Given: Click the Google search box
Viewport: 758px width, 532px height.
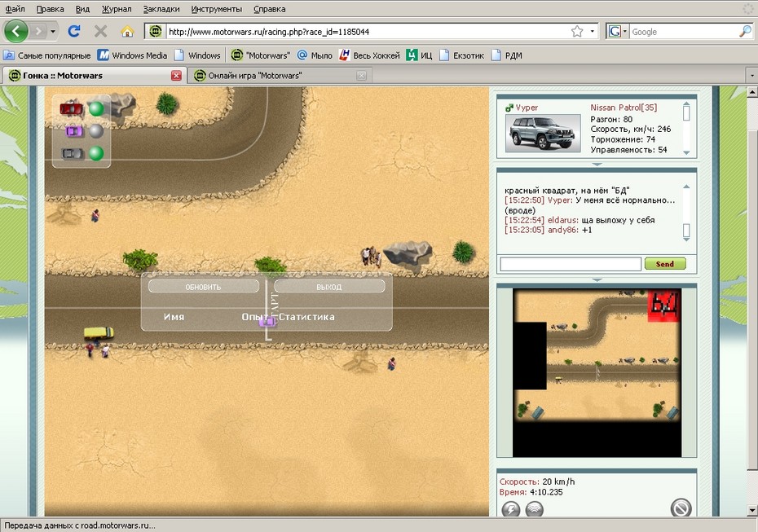Looking at the screenshot, I should pos(683,32).
